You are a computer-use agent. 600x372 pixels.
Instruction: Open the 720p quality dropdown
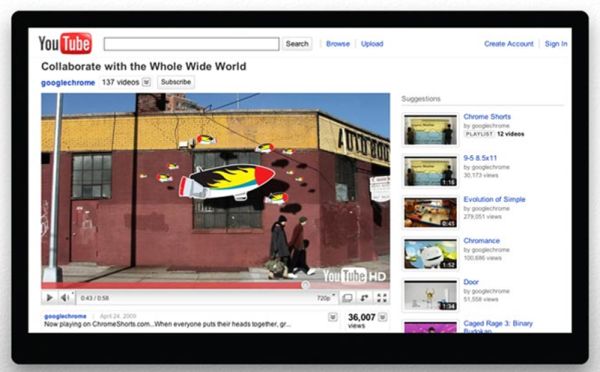326,298
